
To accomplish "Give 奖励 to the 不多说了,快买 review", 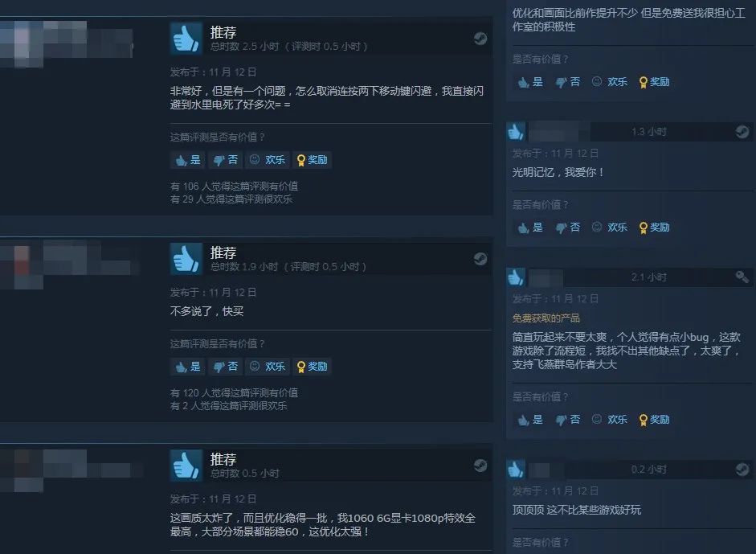I will tap(312, 367).
